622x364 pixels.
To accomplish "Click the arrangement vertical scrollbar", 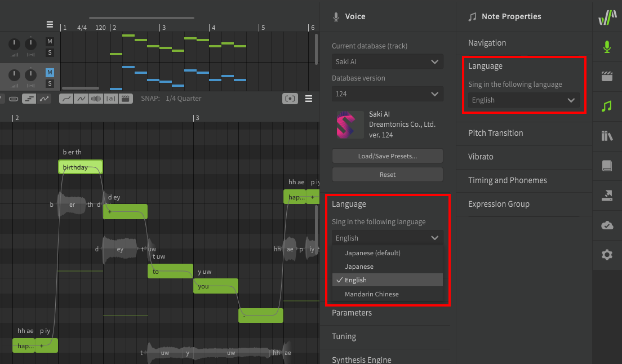I will [x=316, y=49].
